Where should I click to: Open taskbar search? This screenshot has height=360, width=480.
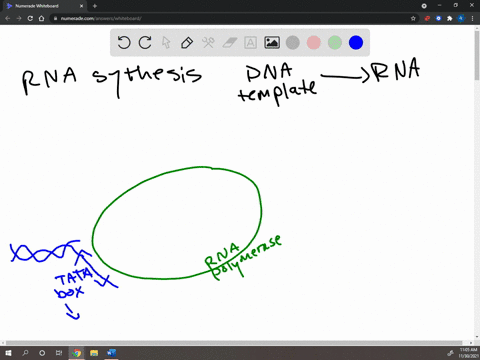[25, 353]
